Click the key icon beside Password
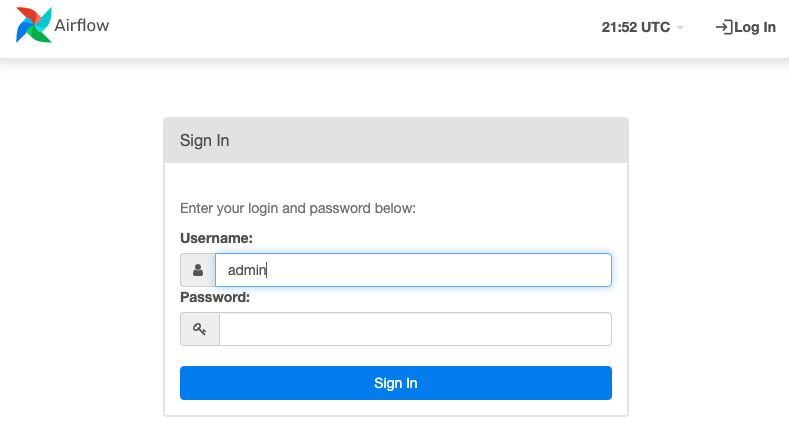Screen dimensions: 789x437 tap(200, 329)
